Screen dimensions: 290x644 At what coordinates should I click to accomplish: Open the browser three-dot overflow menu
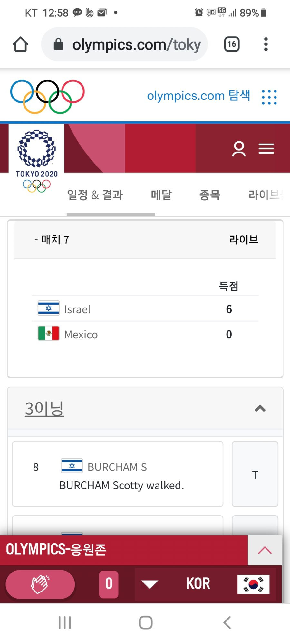point(266,44)
